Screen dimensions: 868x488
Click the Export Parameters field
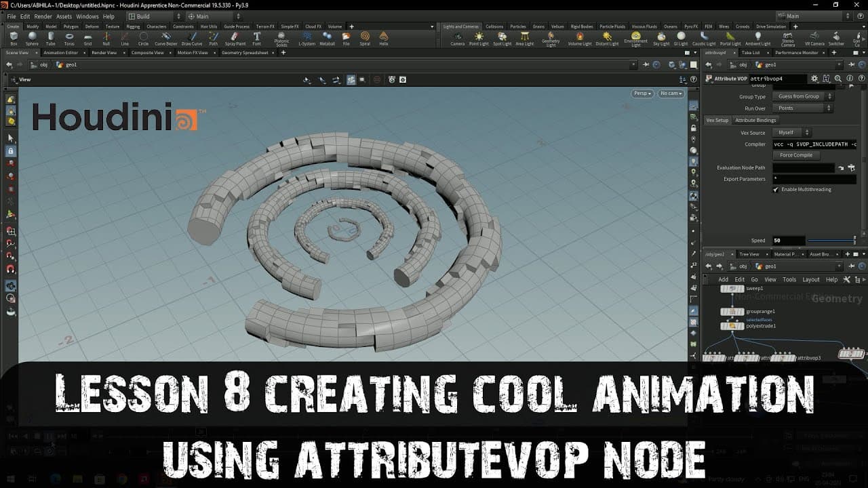[x=814, y=179]
